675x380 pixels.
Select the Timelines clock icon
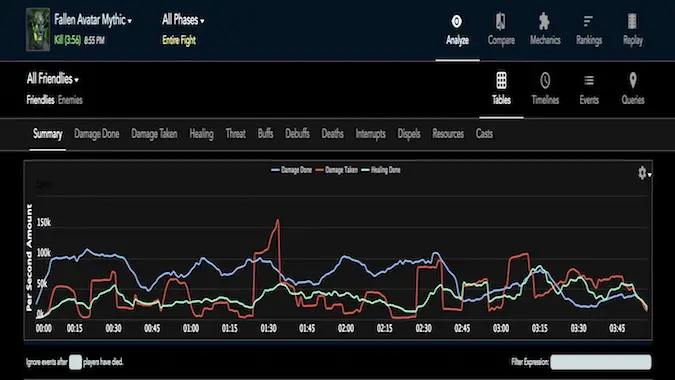pyautogui.click(x=545, y=80)
